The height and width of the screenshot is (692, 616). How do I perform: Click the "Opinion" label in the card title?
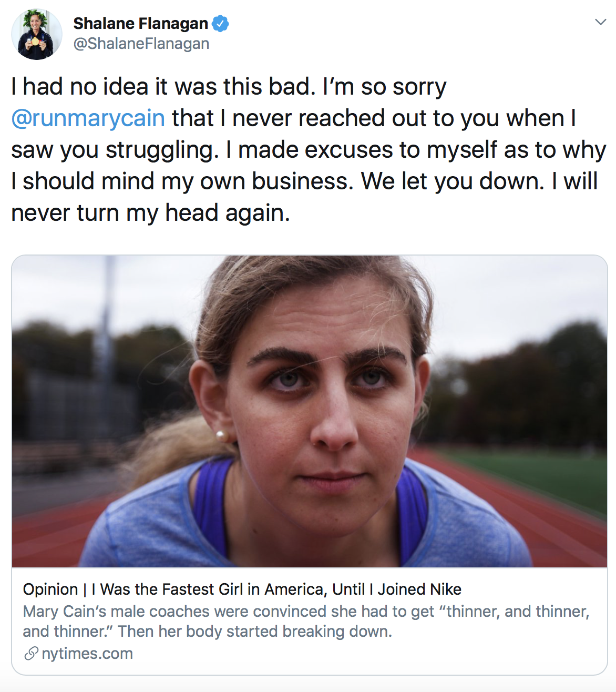point(50,589)
